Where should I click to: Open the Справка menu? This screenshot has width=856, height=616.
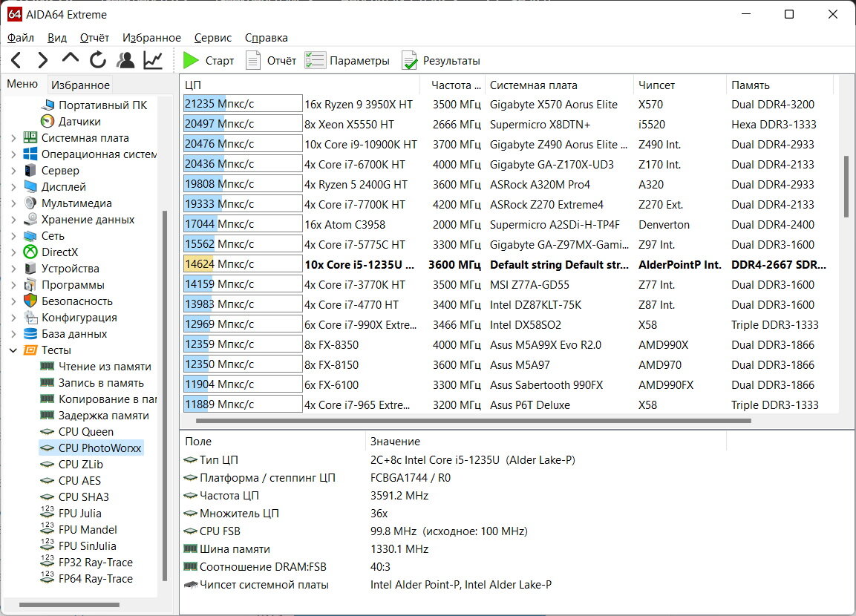click(267, 38)
